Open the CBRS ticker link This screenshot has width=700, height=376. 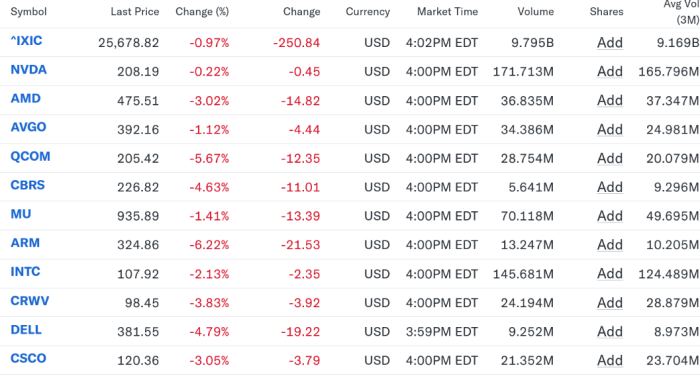point(28,185)
